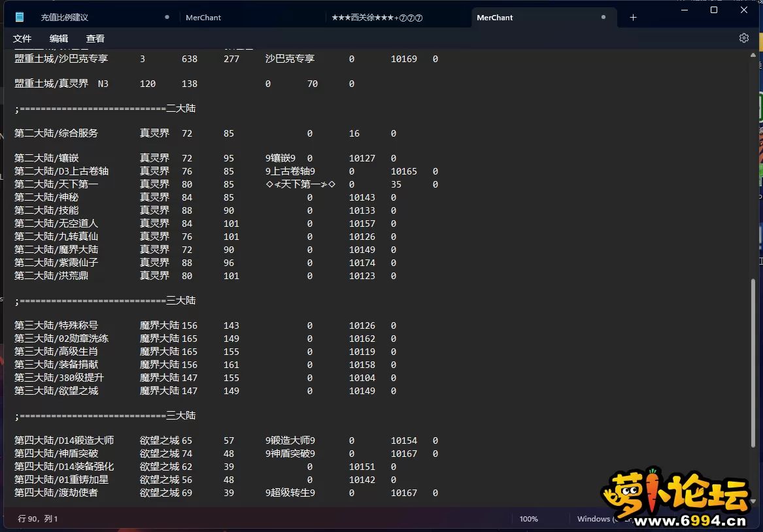The height and width of the screenshot is (532, 763).
Task: Click the text N3 in 真灵界 row
Action: pos(103,84)
